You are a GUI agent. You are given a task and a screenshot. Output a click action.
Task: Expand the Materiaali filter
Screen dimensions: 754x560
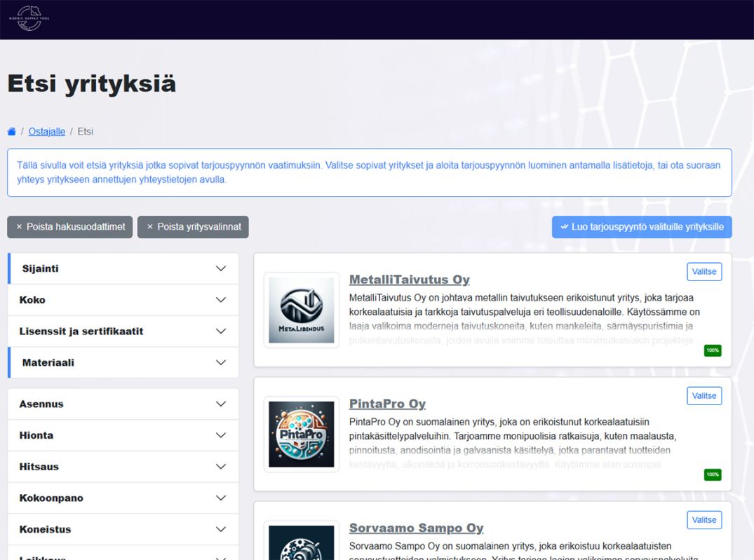point(123,362)
